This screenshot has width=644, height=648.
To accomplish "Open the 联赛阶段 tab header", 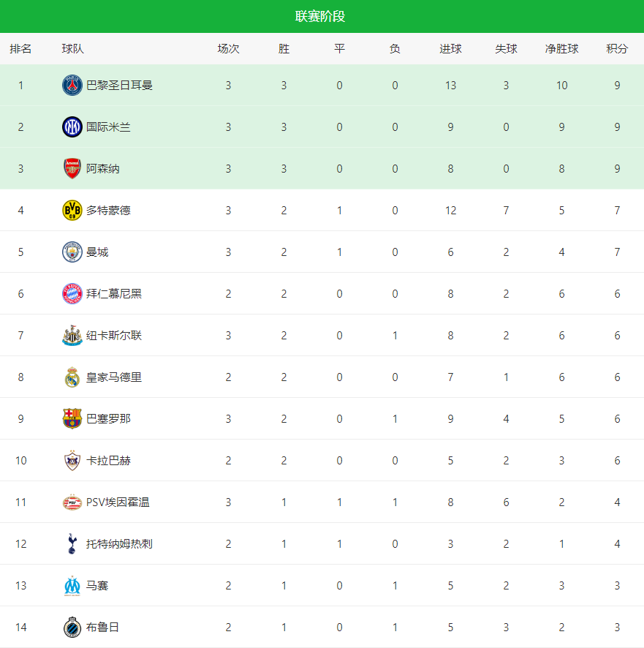I will click(320, 16).
